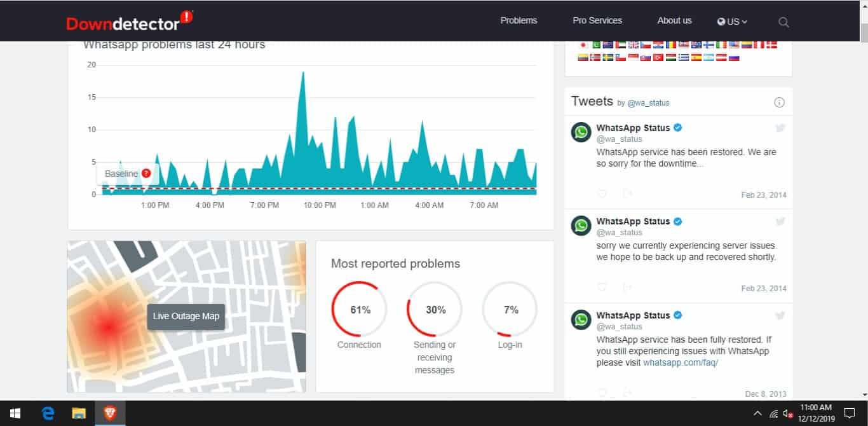
Task: Select the Hungary flag
Action: coord(671,57)
